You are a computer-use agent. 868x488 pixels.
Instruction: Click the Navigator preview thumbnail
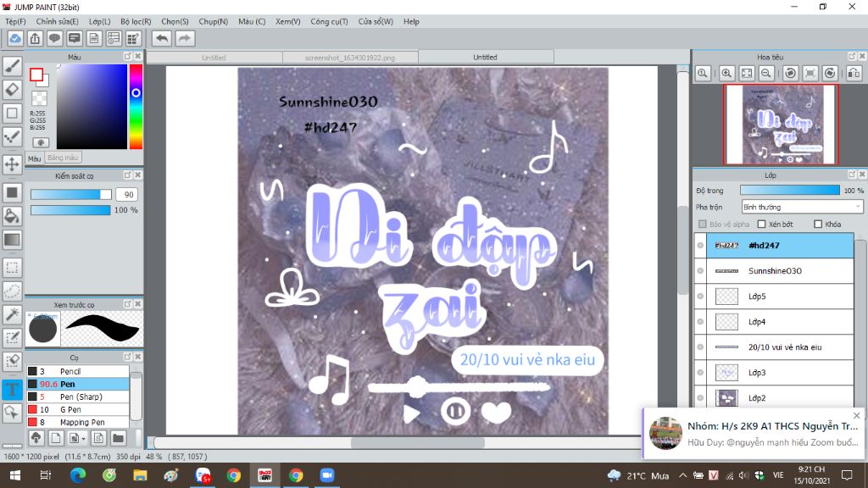tap(781, 125)
